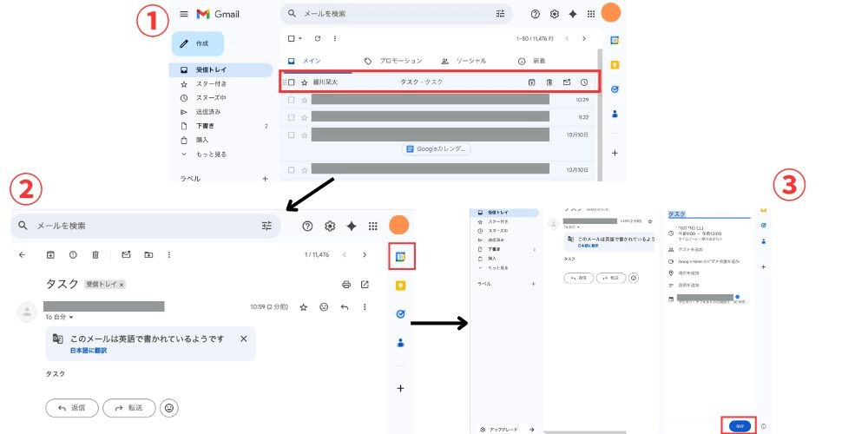Tick the checkbox on the 細川栄太 email row
868x434 pixels.
click(x=292, y=82)
